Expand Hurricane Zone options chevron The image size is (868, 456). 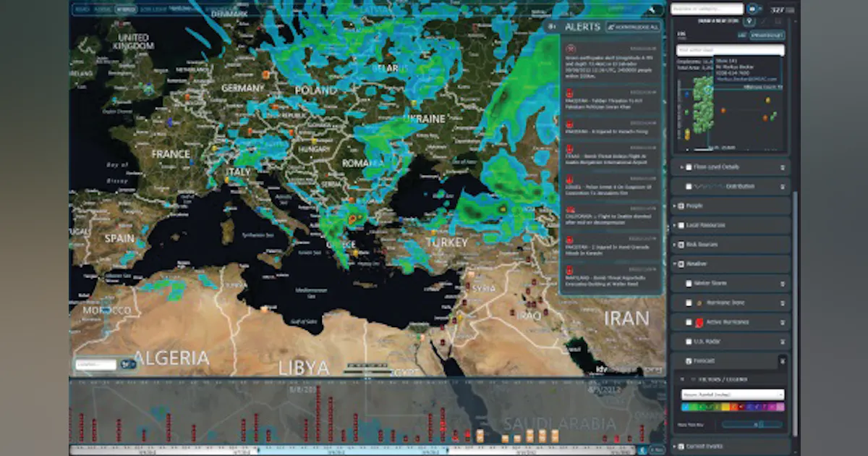(x=783, y=303)
